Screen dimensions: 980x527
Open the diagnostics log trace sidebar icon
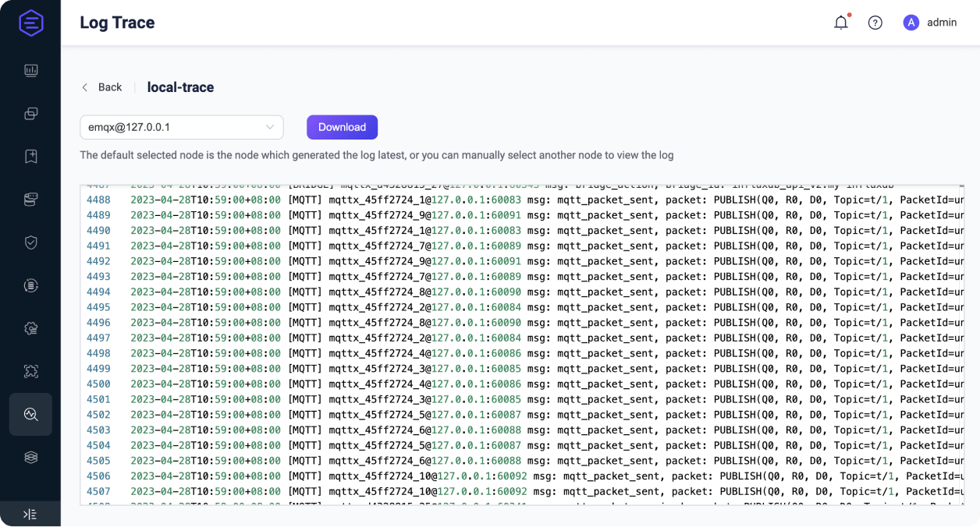tap(30, 414)
